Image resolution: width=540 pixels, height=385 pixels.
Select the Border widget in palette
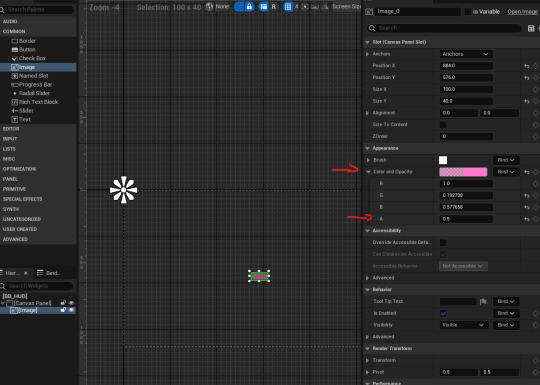(x=24, y=41)
